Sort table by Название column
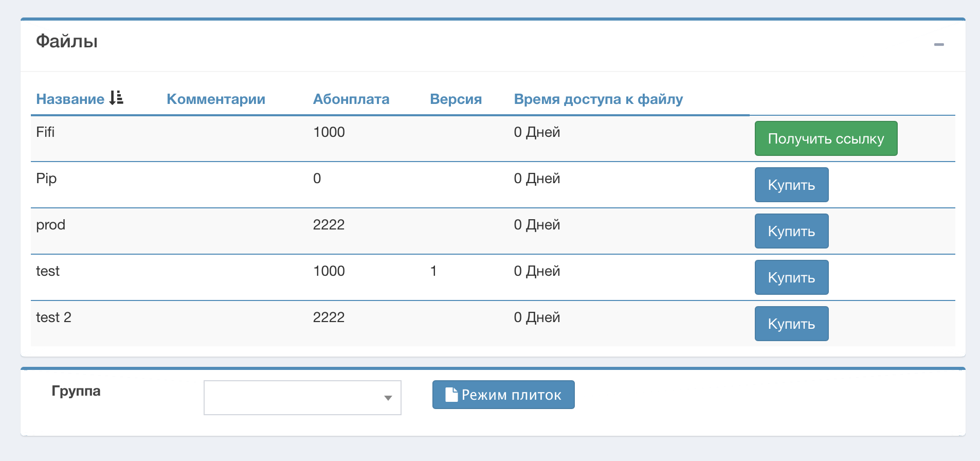980x461 pixels. (70, 99)
